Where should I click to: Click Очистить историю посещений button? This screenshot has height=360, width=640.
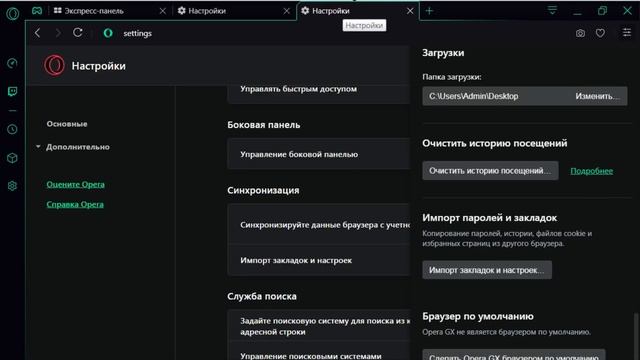coord(490,171)
